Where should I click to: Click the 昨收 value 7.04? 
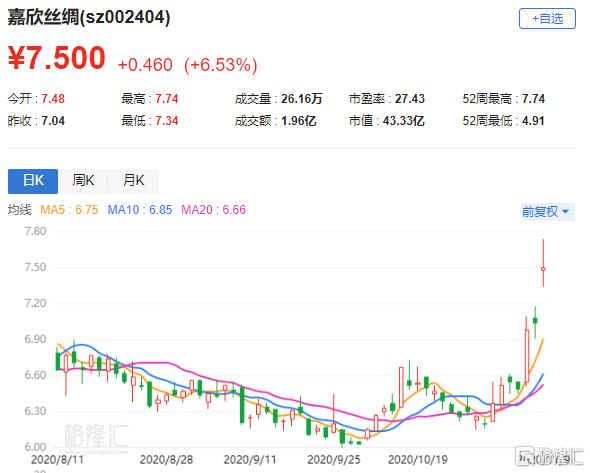[53, 121]
